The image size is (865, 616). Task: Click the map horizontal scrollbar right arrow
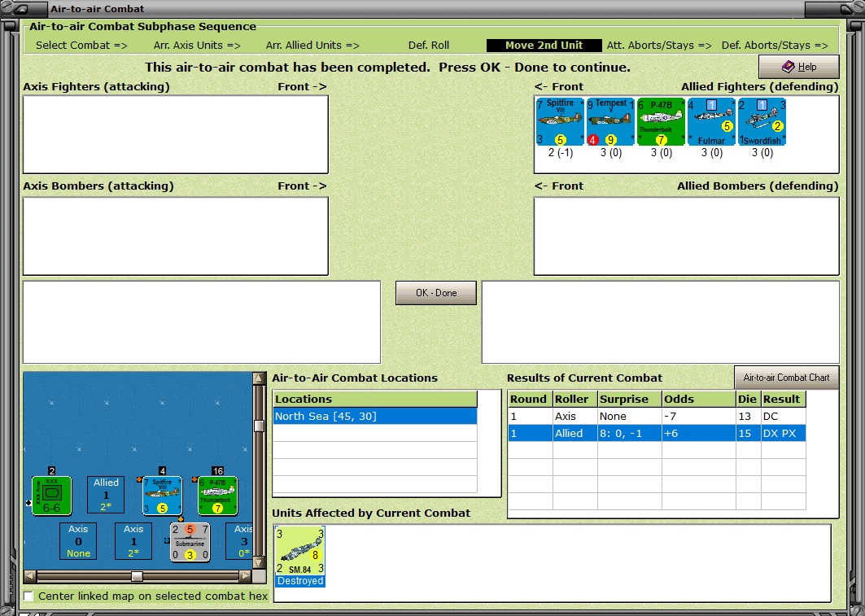click(246, 576)
